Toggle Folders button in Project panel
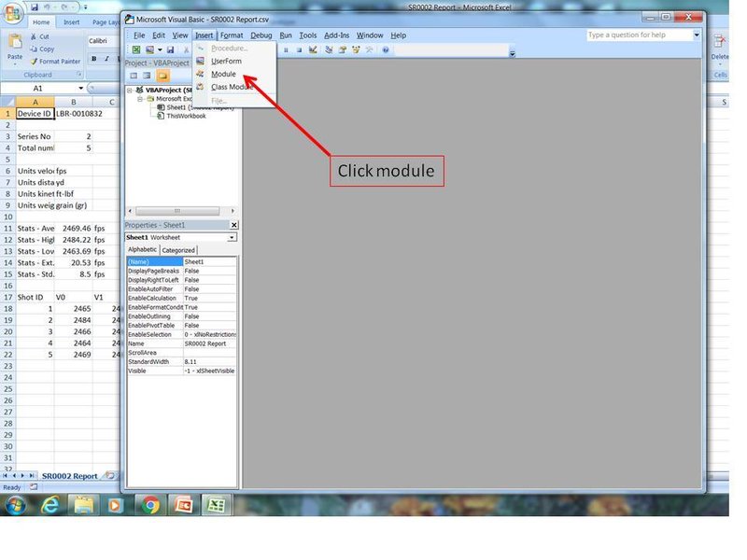 162,76
